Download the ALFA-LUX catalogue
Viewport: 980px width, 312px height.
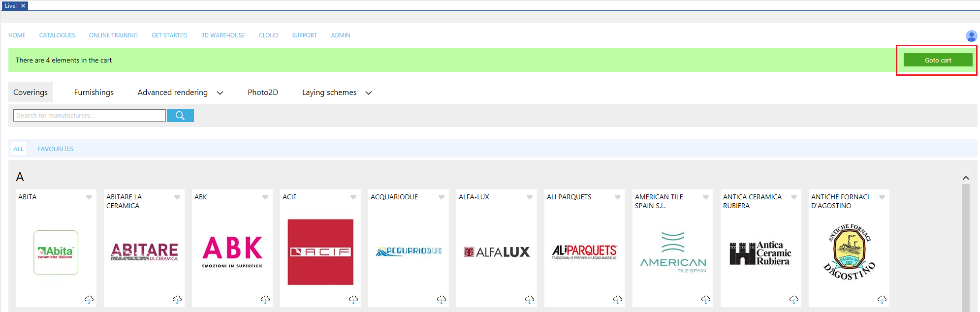(530, 299)
